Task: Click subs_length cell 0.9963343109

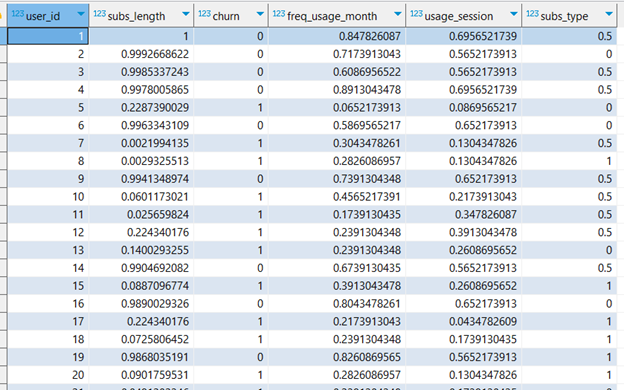Action: (141, 125)
